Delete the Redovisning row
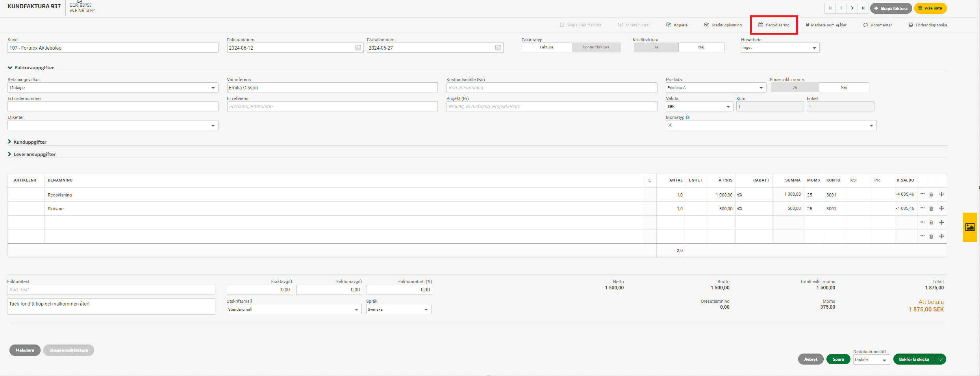980x376 pixels. (x=931, y=194)
